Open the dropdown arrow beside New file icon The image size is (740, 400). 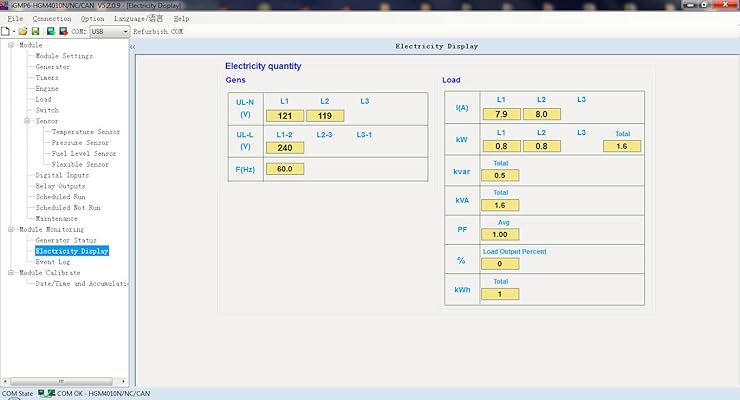click(x=14, y=32)
